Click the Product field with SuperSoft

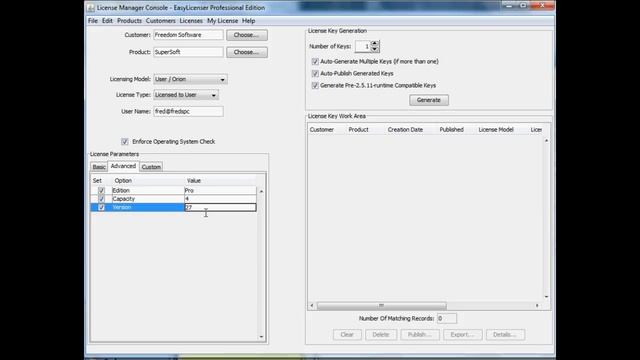coord(188,52)
